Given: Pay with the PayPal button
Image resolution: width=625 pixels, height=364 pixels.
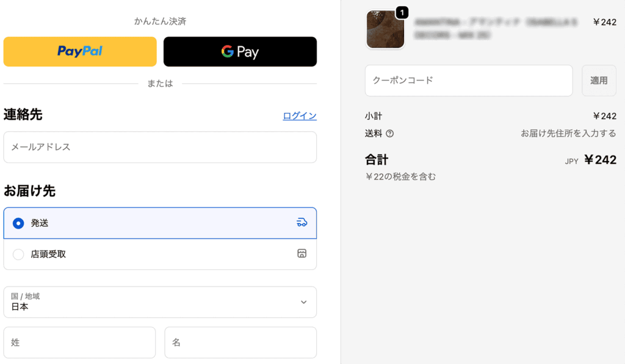Looking at the screenshot, I should (80, 51).
